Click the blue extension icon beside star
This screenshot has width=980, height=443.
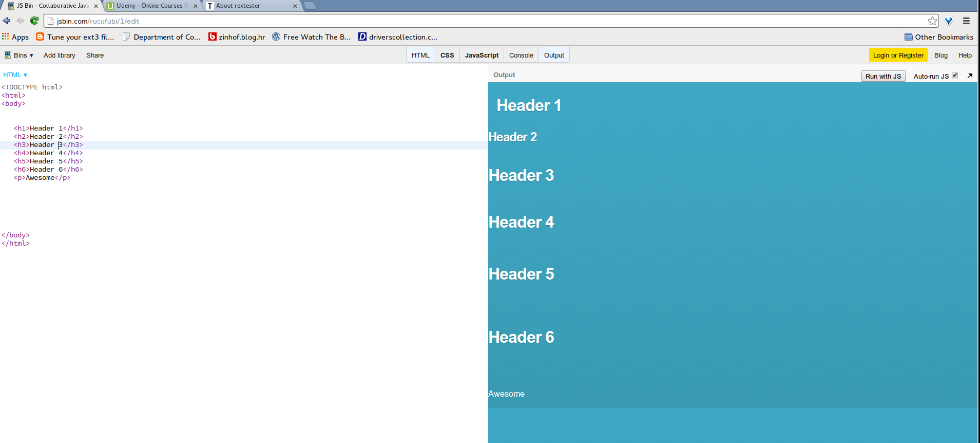pyautogui.click(x=949, y=21)
